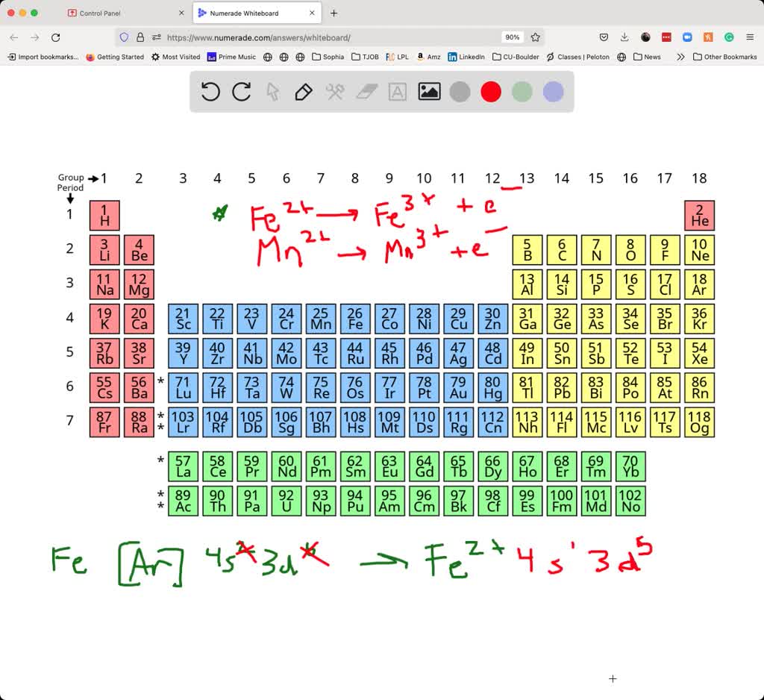Select the pointer selection tool
This screenshot has height=700, width=764.
click(x=272, y=91)
